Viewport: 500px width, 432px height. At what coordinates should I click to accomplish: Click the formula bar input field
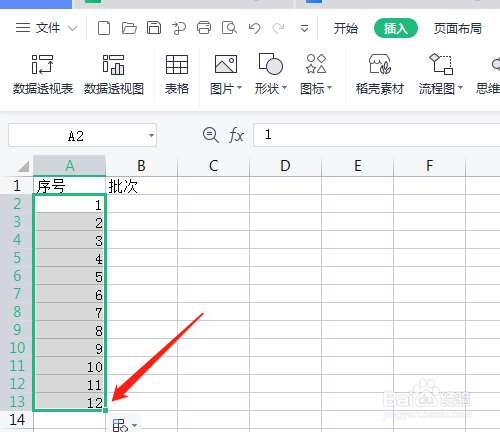tap(377, 135)
